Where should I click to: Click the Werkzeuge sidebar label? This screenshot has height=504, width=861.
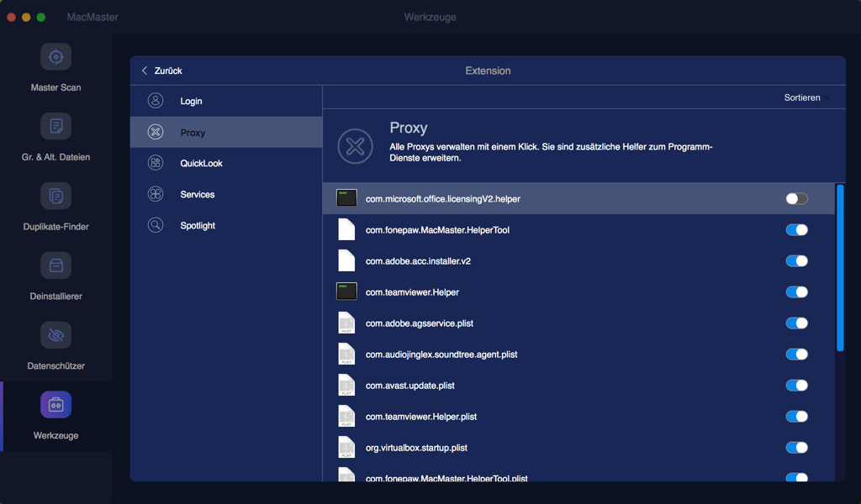coord(55,435)
